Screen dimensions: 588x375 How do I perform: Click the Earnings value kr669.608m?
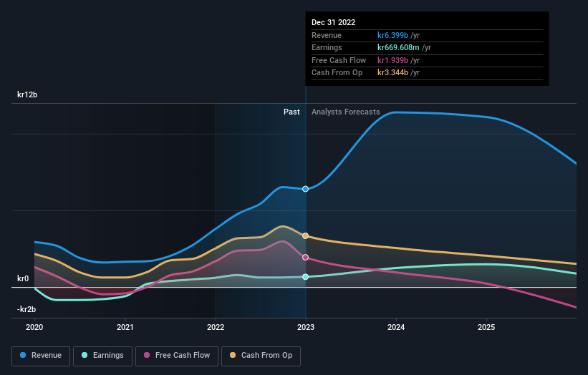click(398, 47)
